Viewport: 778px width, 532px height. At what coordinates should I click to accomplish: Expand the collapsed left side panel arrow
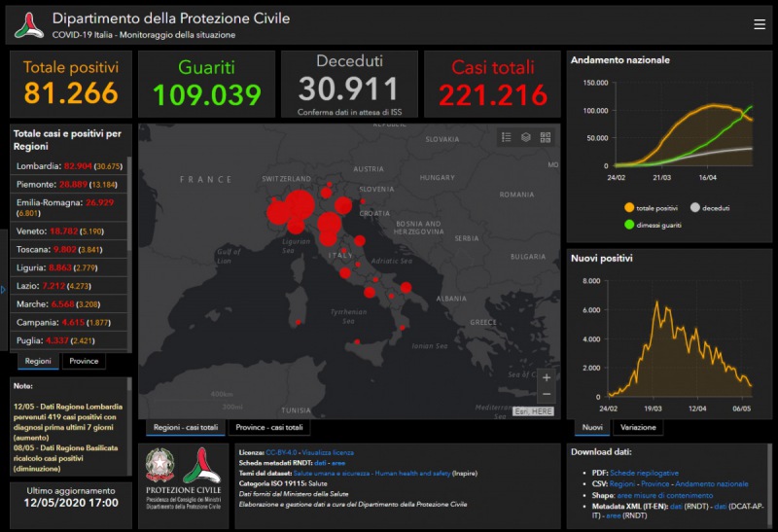[x=3, y=289]
